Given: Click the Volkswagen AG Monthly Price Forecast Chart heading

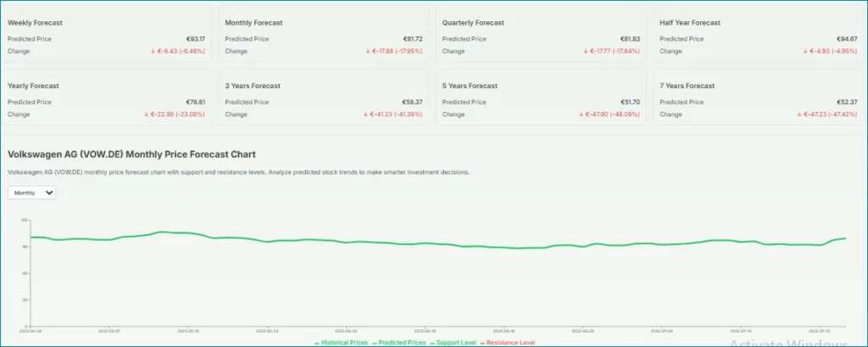Looking at the screenshot, I should 131,154.
